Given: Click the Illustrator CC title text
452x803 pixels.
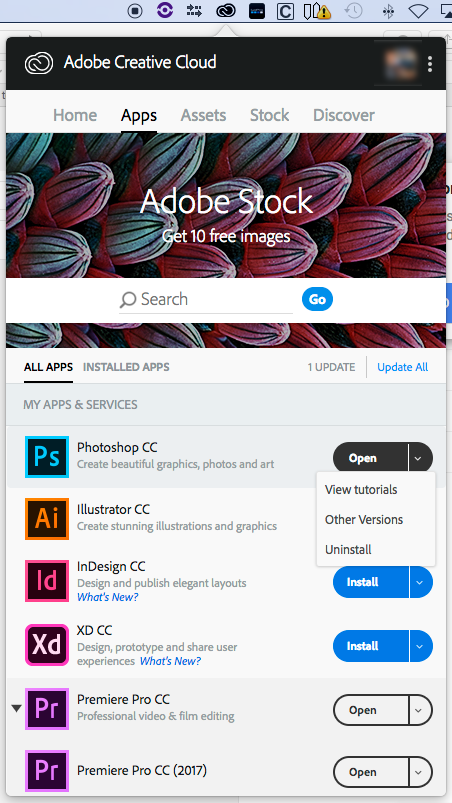Looking at the screenshot, I should 113,509.
